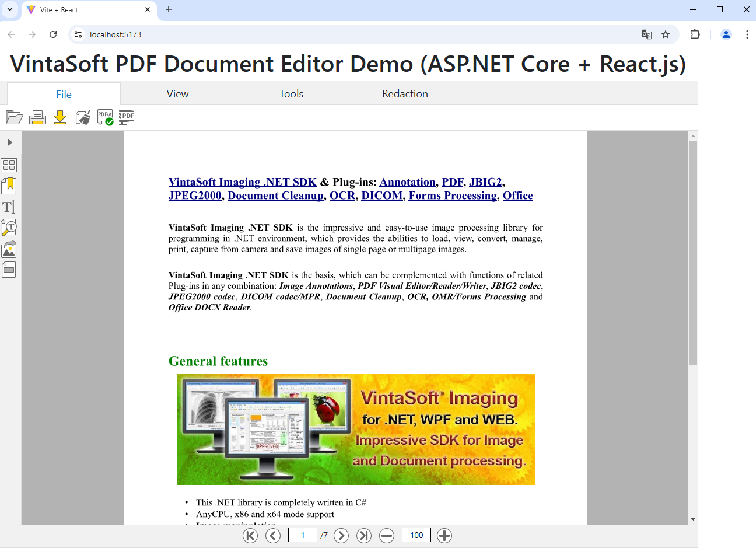Click the document's vertical scrollbar
Viewport: 756px width, 555px height.
[x=693, y=252]
